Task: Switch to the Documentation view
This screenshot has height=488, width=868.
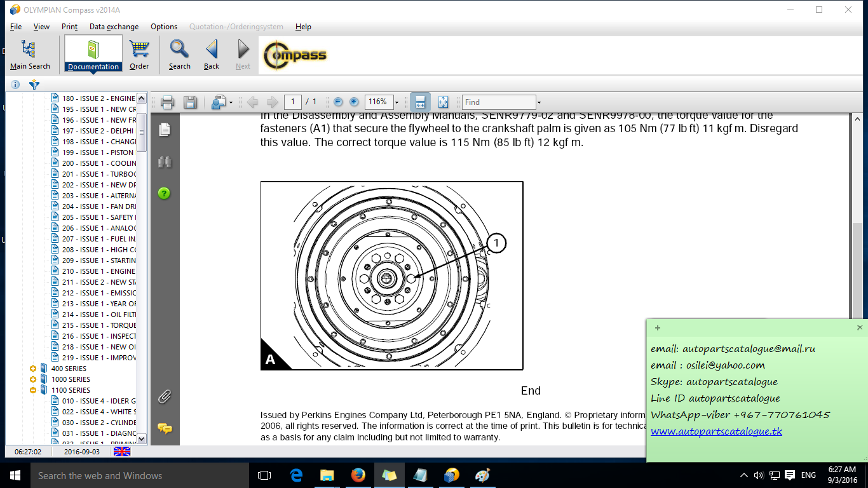Action: point(93,55)
